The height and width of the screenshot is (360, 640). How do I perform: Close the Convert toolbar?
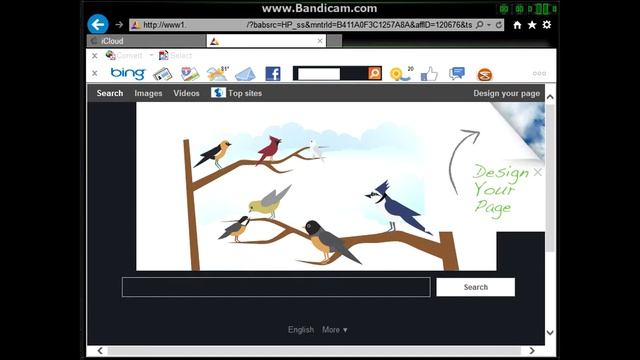point(95,56)
